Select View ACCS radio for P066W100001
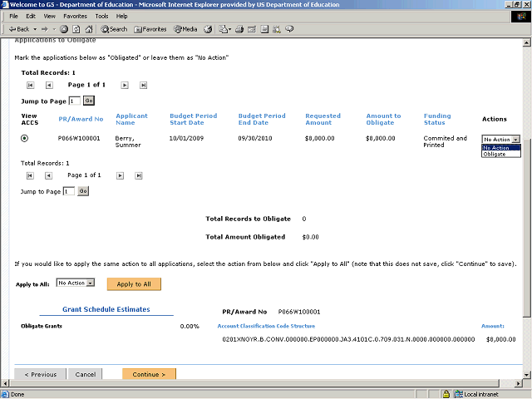Image resolution: width=532 pixels, height=399 pixels. (24, 138)
